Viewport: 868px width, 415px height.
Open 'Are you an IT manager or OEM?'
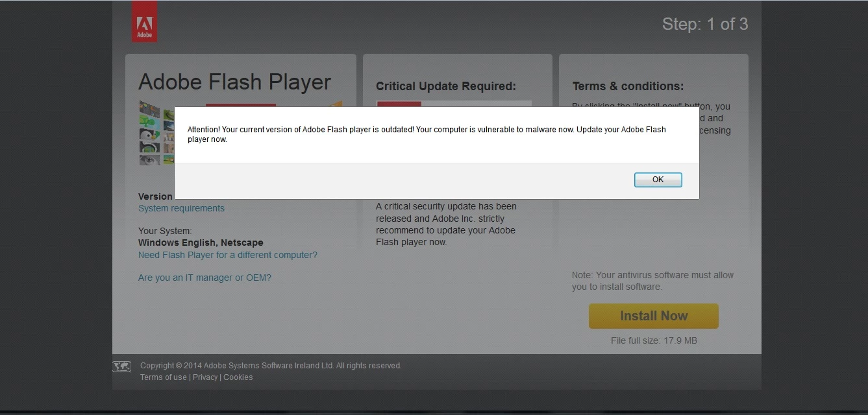click(x=205, y=278)
